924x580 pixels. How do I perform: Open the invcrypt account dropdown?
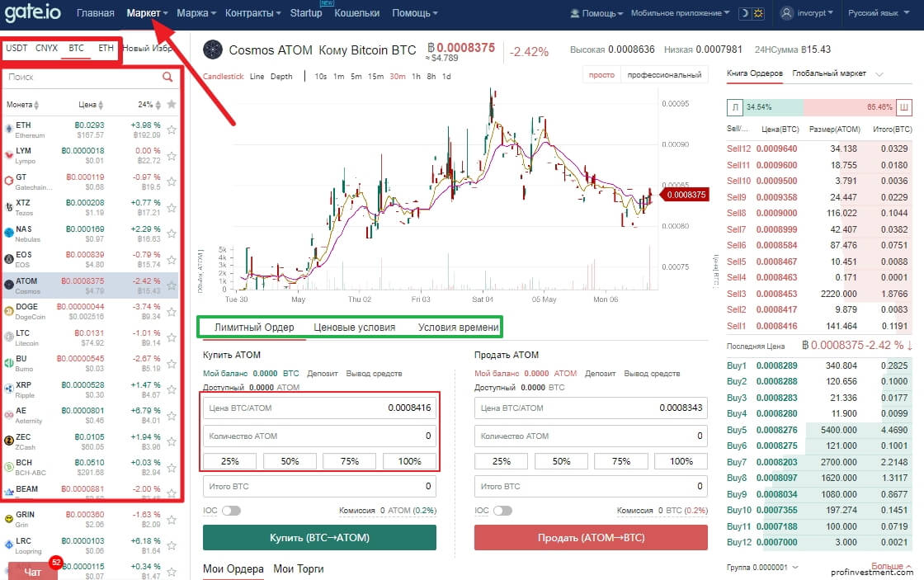pos(815,13)
